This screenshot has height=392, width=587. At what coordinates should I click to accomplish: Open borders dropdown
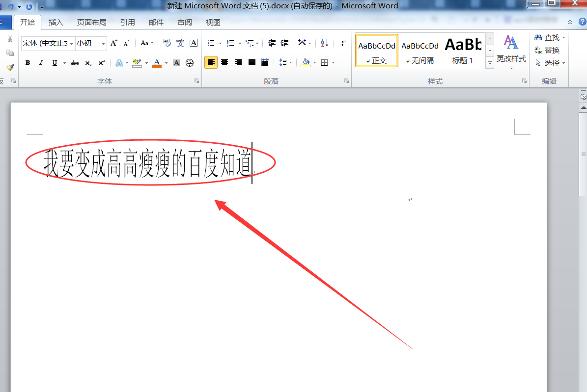click(333, 62)
